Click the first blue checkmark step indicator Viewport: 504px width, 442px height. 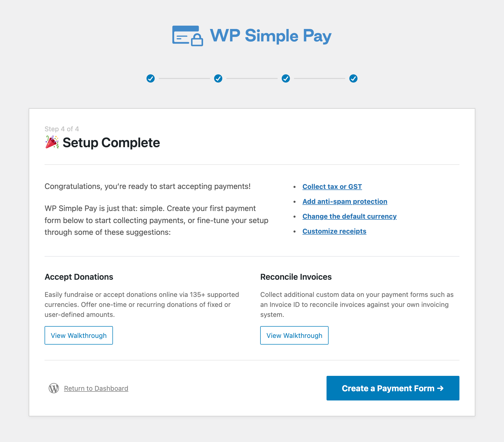pos(150,78)
